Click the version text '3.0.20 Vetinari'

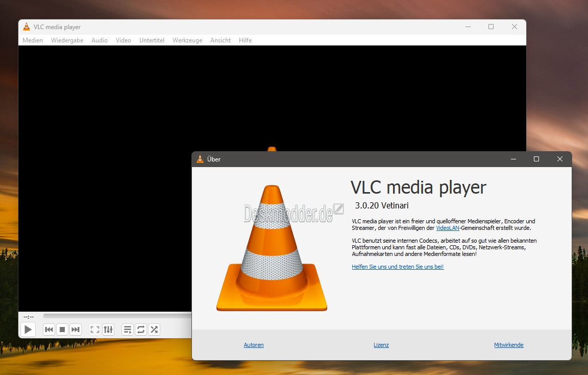(382, 205)
